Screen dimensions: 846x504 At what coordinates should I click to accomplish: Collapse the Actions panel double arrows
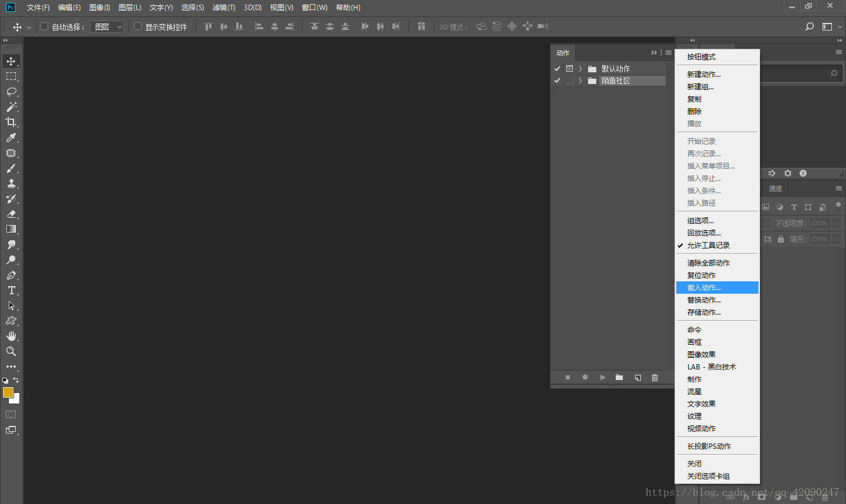click(654, 53)
